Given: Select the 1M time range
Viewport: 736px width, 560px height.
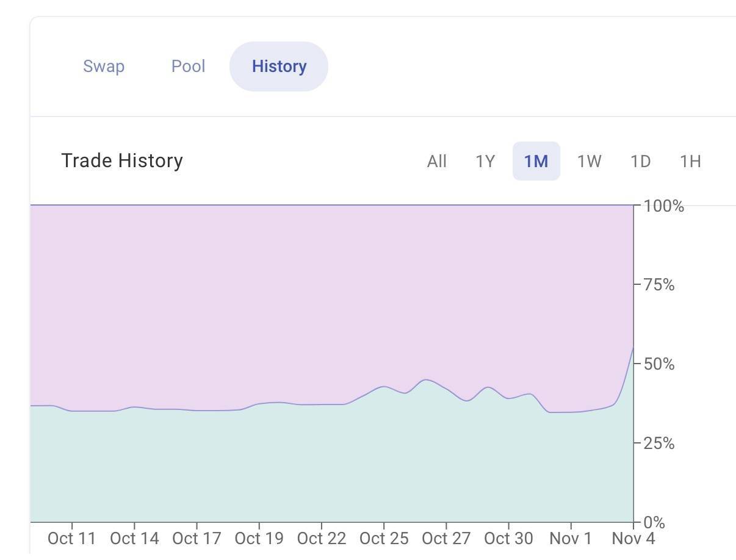Looking at the screenshot, I should [x=536, y=162].
